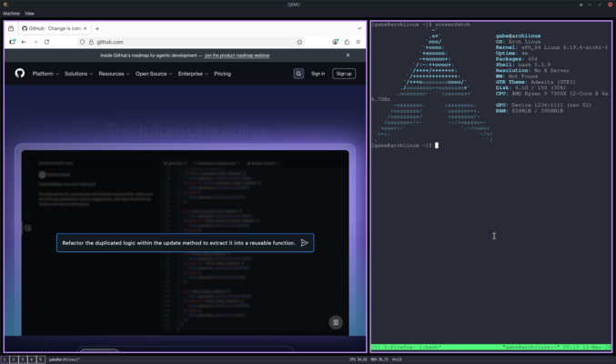Click the Firefox back arrow
Viewport: 616px width, 364px height.
point(24,42)
